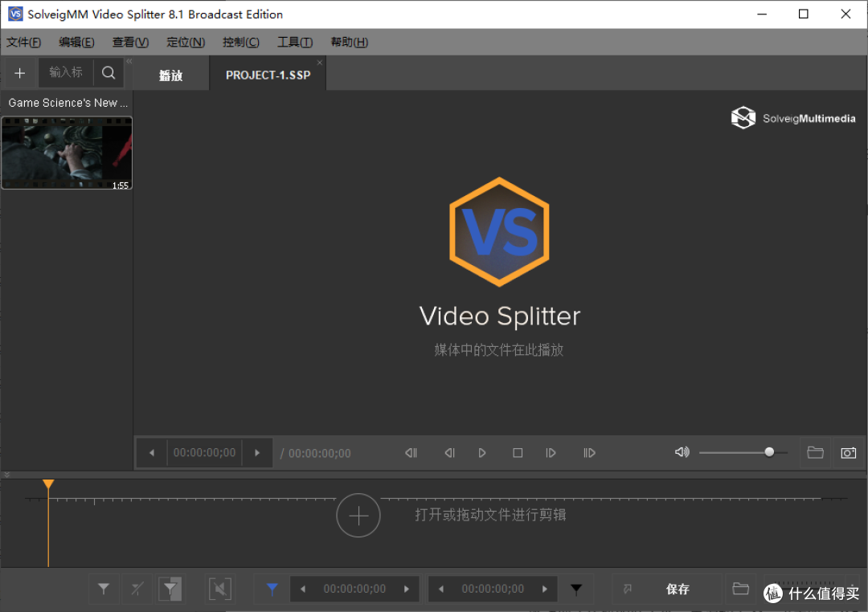Toggle the audio fragment mute icon
This screenshot has height=612, width=868.
pyautogui.click(x=220, y=589)
